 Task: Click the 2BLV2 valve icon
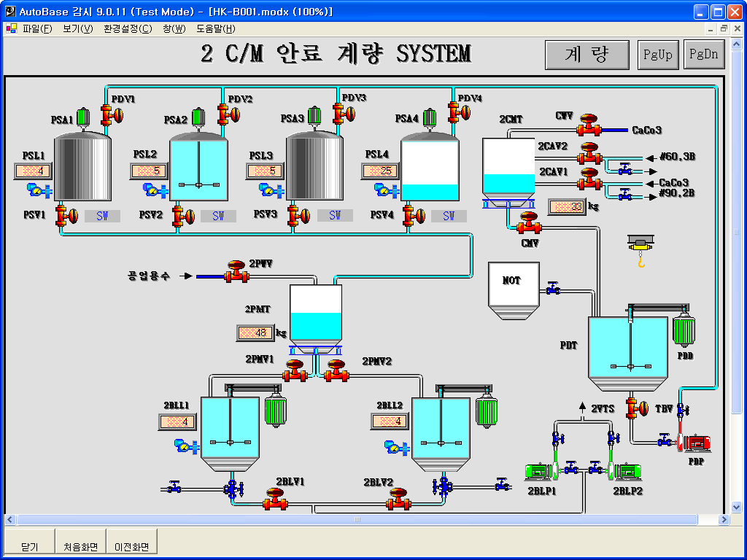pyautogui.click(x=398, y=499)
